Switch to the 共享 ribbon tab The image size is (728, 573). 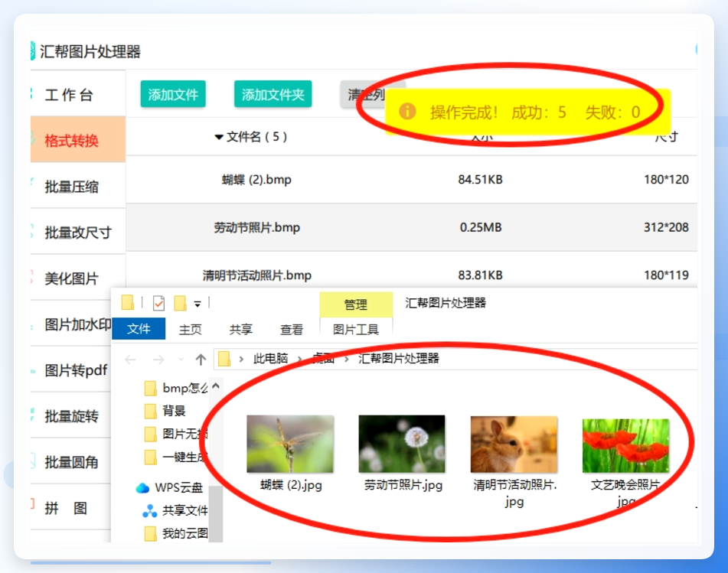point(240,330)
